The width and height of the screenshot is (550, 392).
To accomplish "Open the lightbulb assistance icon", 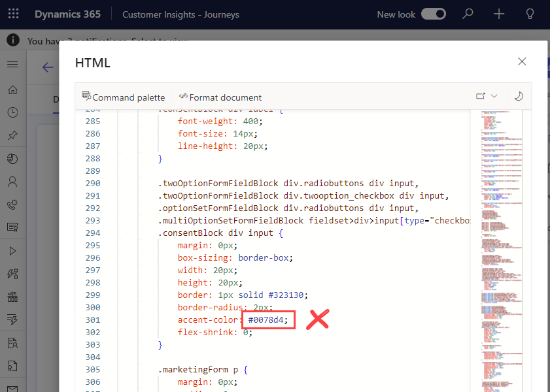I will click(530, 14).
